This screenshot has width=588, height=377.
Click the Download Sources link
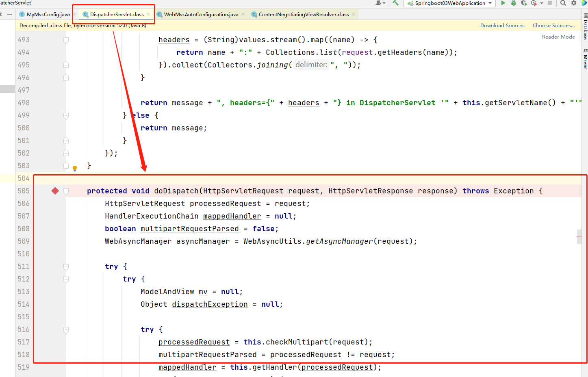tap(502, 25)
